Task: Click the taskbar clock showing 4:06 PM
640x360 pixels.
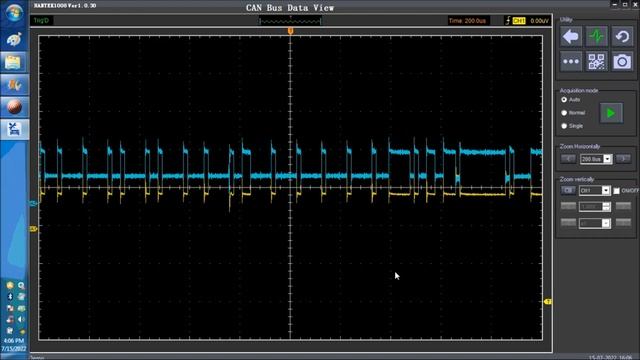Action: click(x=14, y=340)
